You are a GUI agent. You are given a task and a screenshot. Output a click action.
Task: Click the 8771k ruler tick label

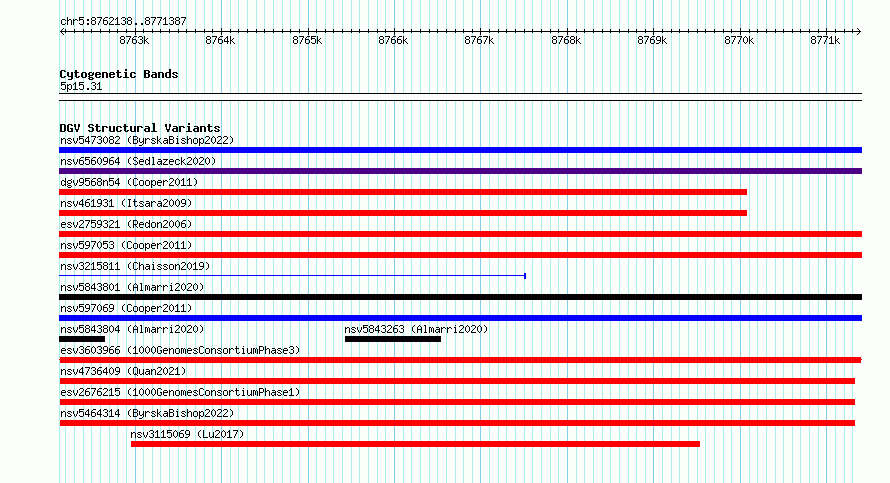(x=825, y=41)
